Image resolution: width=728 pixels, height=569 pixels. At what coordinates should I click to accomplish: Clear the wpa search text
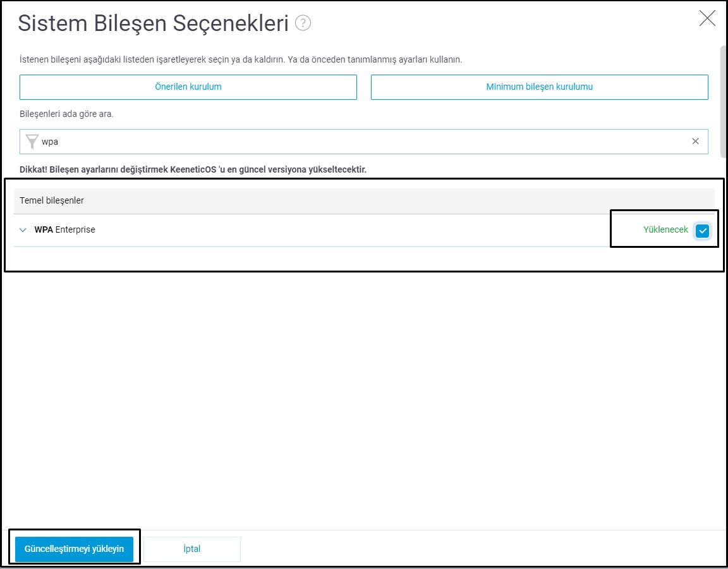tap(695, 141)
